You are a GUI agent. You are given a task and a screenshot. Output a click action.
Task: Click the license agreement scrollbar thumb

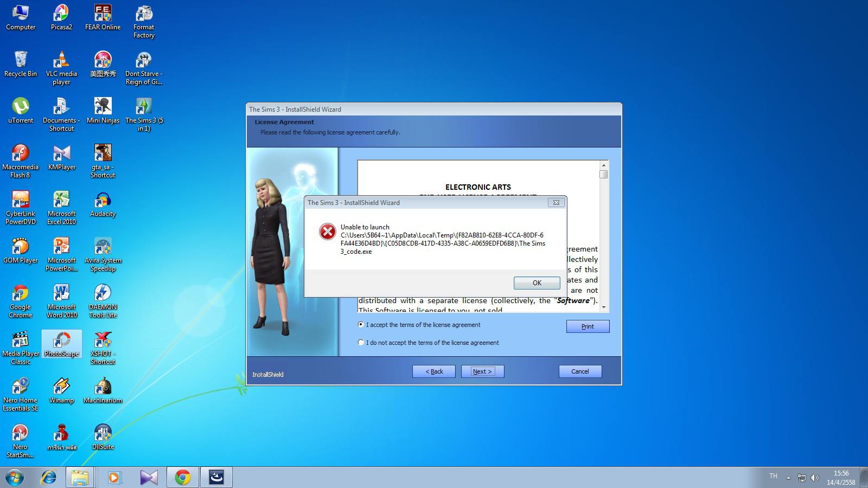pos(603,174)
